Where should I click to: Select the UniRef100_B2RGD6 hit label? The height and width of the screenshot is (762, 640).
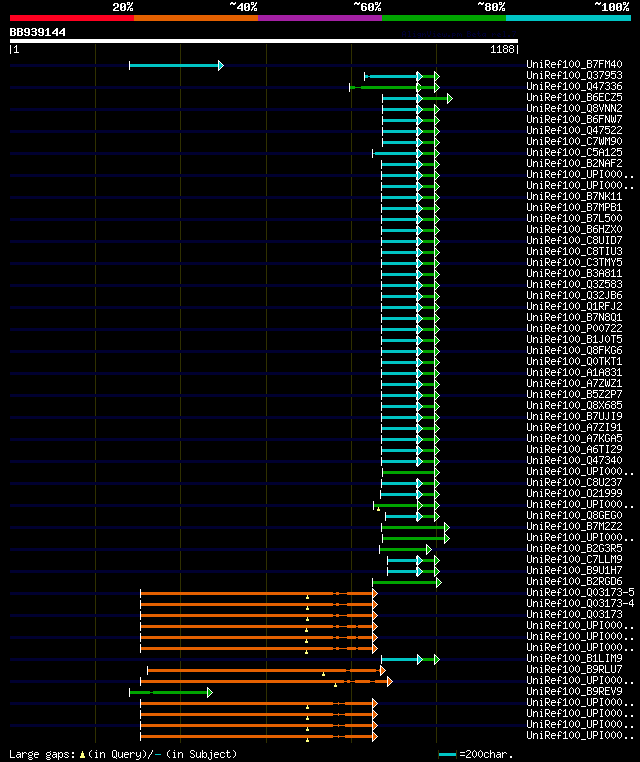(574, 581)
